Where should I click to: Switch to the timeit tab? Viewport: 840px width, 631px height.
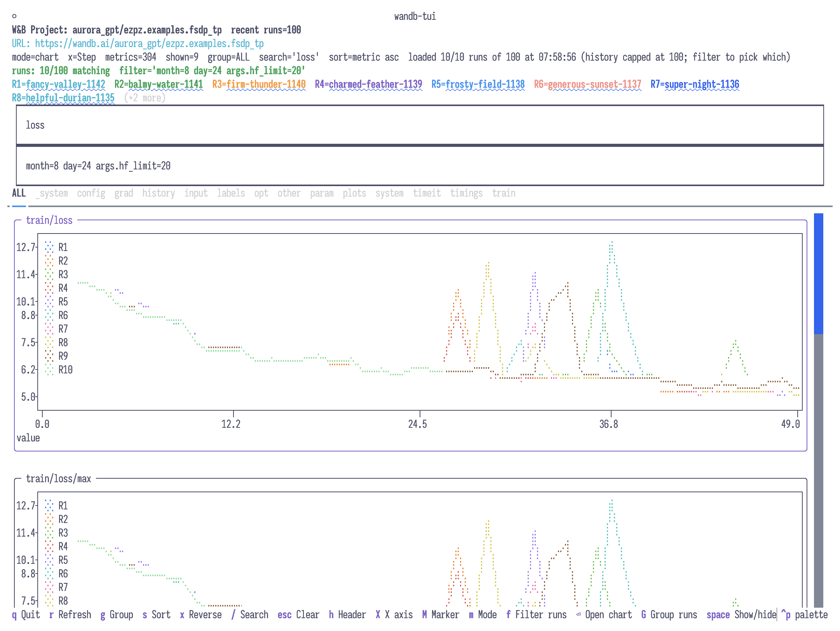click(x=427, y=193)
